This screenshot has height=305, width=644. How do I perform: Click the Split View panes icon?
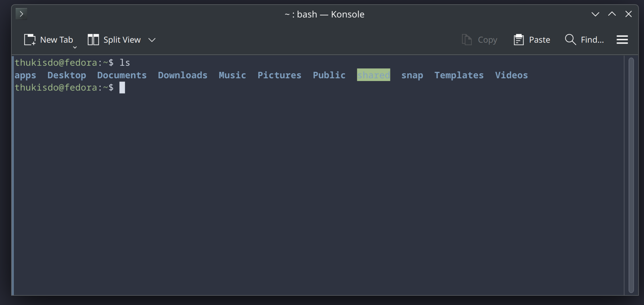(93, 40)
